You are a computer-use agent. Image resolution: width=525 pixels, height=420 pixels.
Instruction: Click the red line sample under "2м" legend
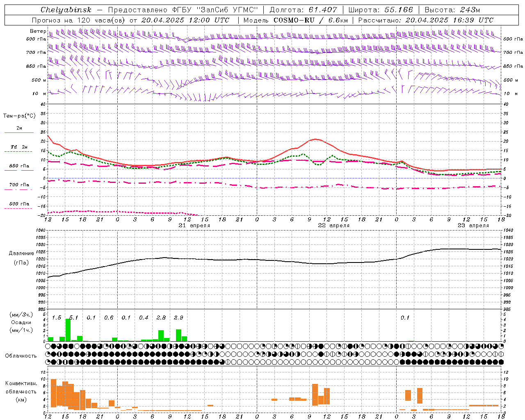pyautogui.click(x=19, y=132)
